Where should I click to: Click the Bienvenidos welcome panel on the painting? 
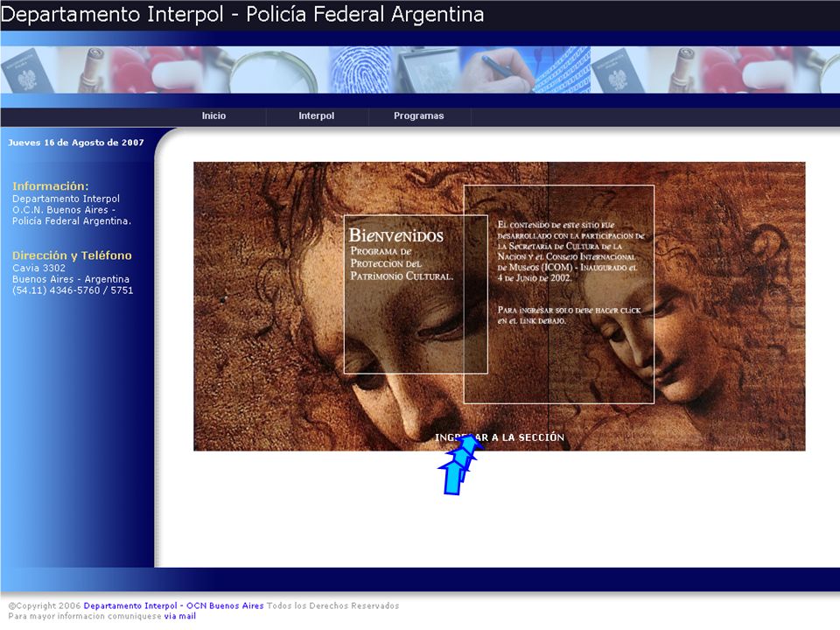pyautogui.click(x=416, y=294)
